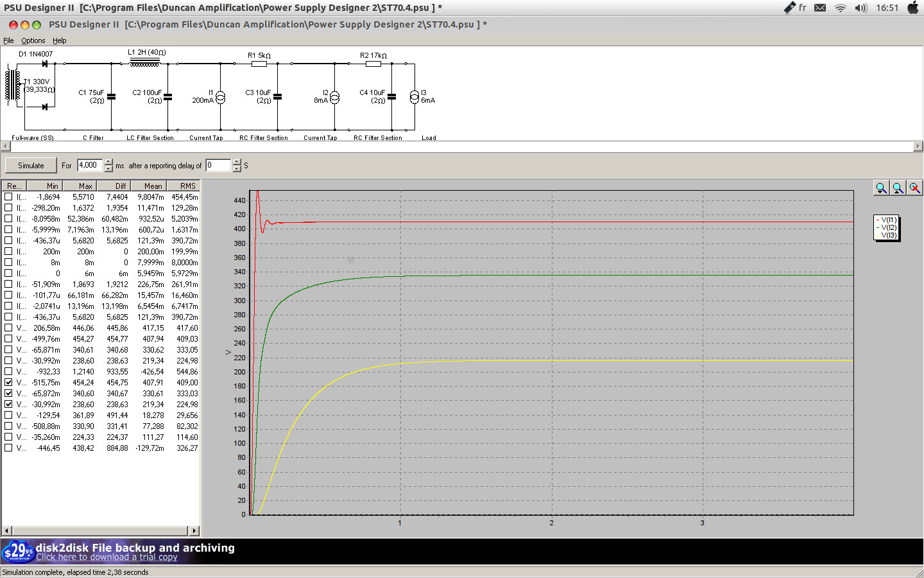Click the download a trial copy link
The height and width of the screenshot is (578, 924).
coord(107,557)
